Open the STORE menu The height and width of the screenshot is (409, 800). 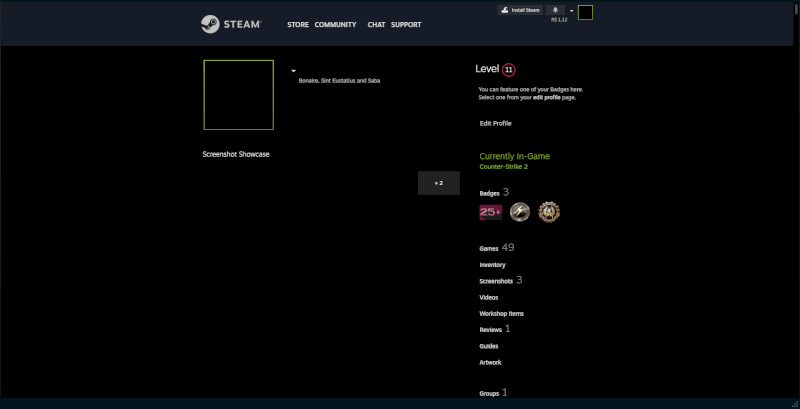[x=298, y=24]
